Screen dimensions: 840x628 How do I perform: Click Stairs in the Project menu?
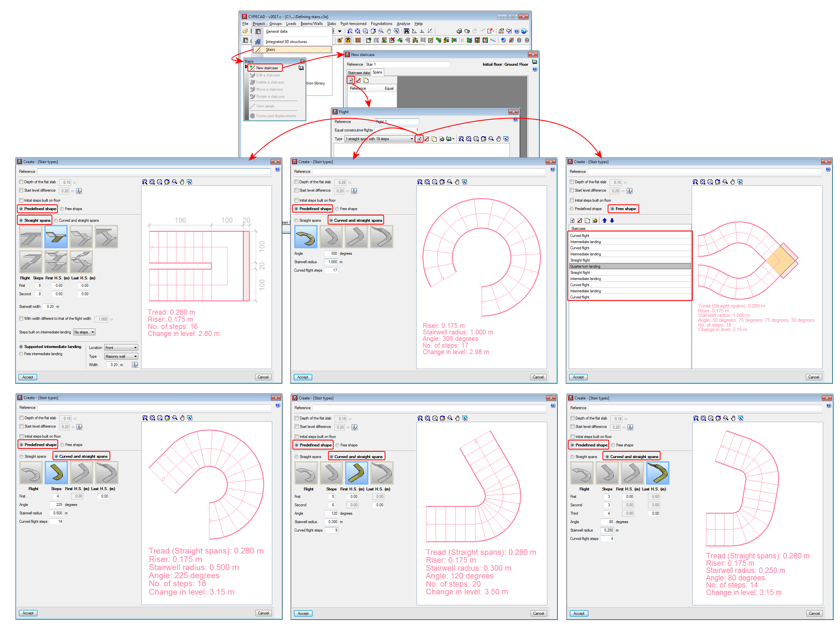pos(270,50)
